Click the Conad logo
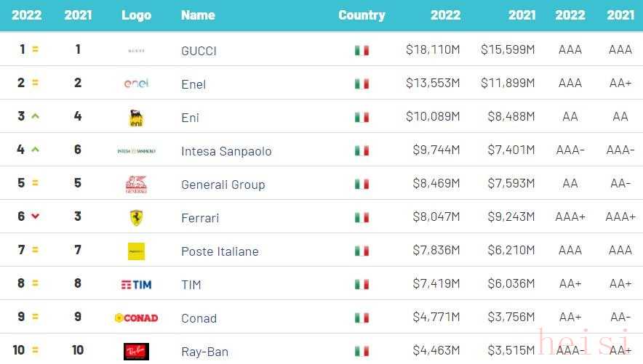 136,318
